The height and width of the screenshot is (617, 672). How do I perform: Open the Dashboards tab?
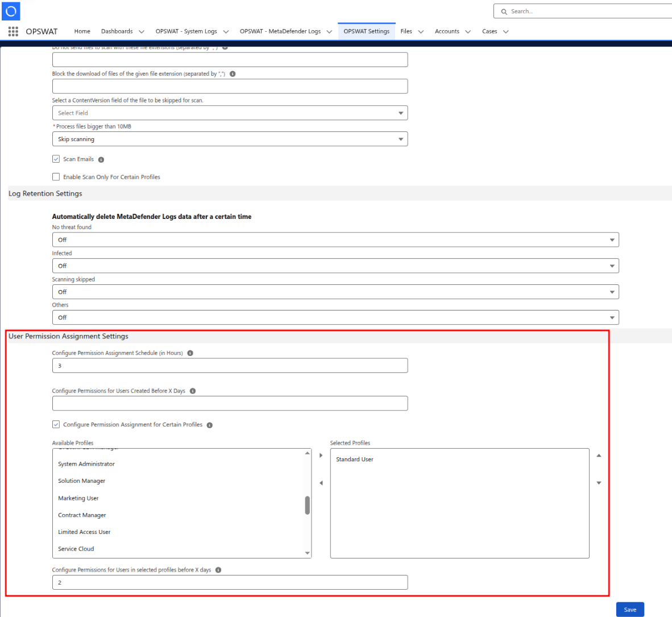click(117, 31)
